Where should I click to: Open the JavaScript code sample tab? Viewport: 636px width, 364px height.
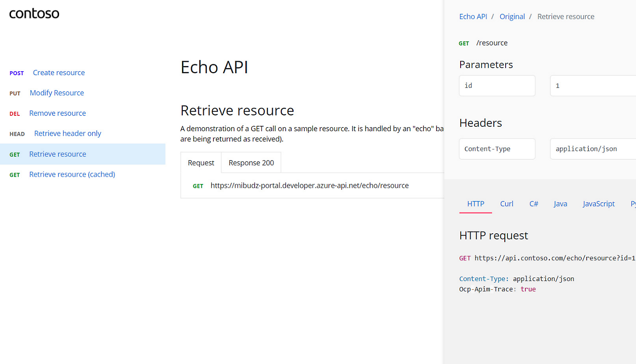(x=598, y=204)
